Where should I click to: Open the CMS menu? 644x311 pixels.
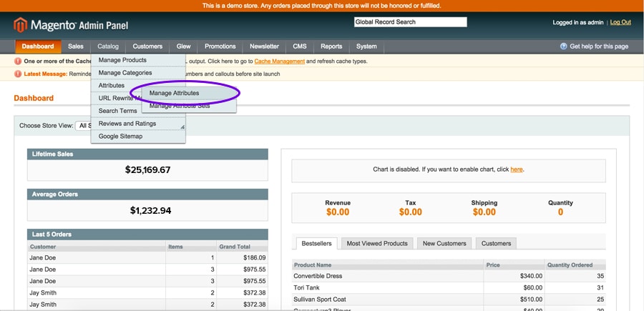point(300,46)
